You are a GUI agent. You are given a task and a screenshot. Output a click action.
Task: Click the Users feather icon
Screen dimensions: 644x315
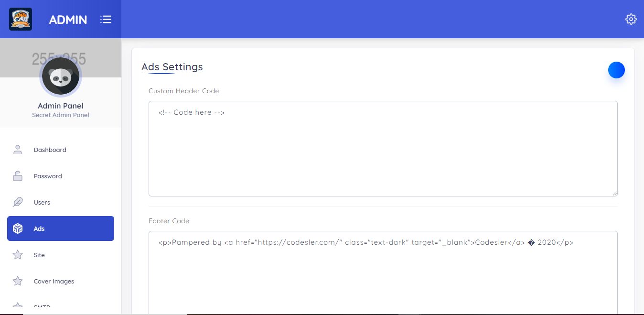(18, 202)
